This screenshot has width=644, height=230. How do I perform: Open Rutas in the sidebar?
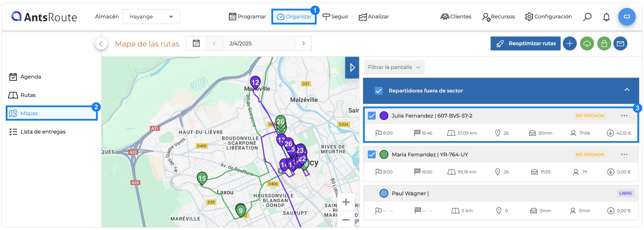point(22,95)
